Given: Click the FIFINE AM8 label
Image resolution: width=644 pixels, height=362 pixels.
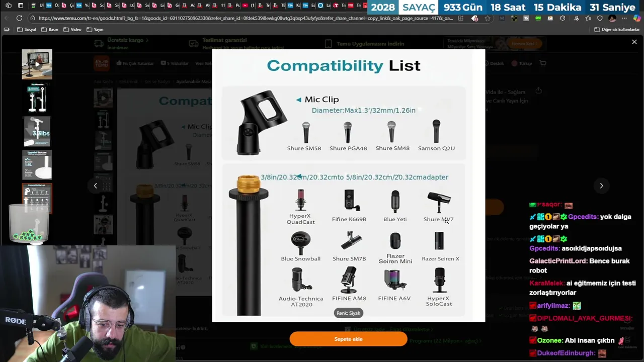Looking at the screenshot, I should pos(349,299).
